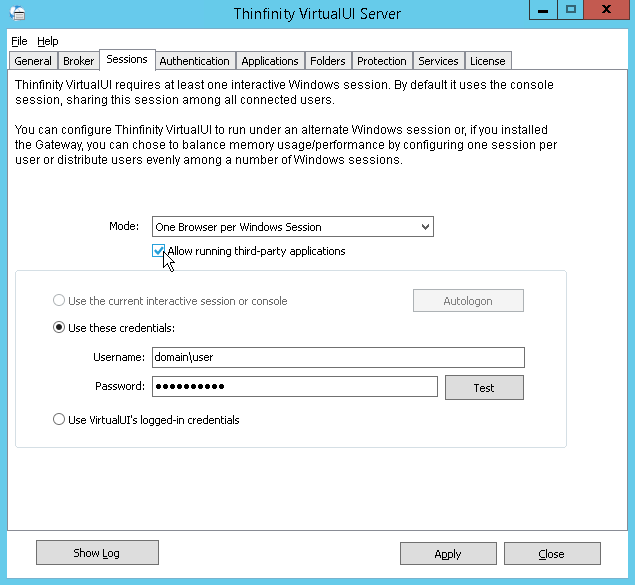View the License tab
The width and height of the screenshot is (635, 585).
[x=489, y=61]
